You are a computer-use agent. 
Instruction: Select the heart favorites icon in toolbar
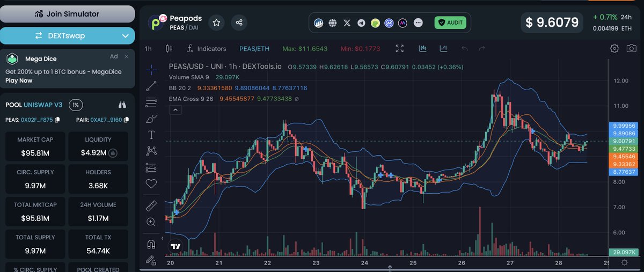pyautogui.click(x=151, y=183)
